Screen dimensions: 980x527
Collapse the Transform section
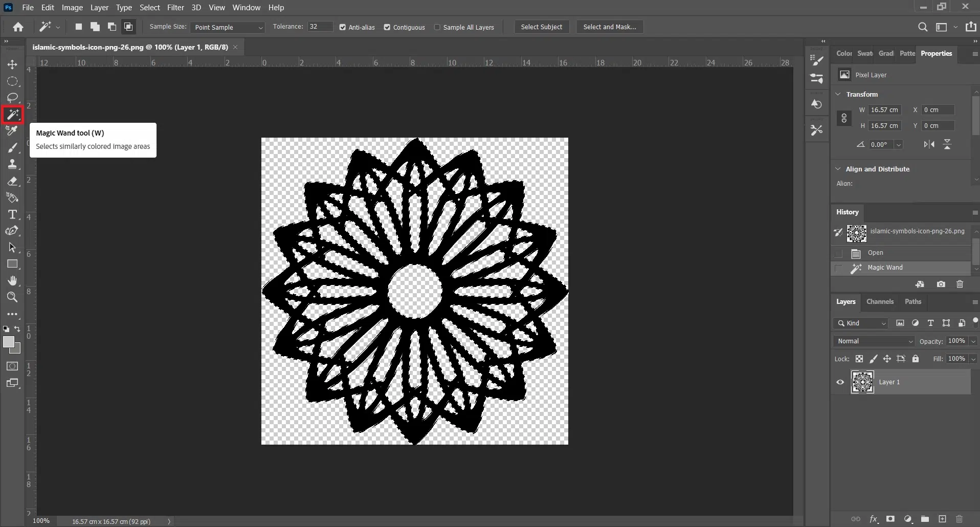[x=838, y=94]
